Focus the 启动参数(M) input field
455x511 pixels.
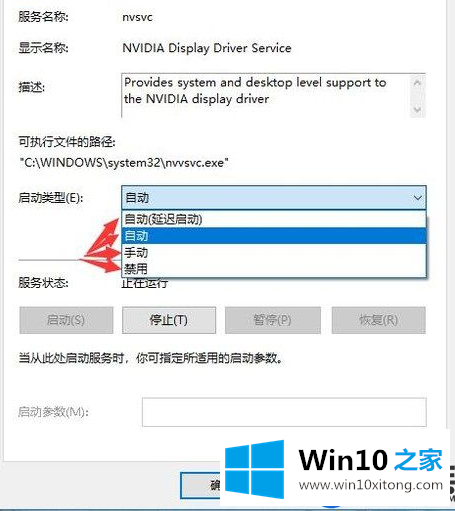click(x=284, y=412)
